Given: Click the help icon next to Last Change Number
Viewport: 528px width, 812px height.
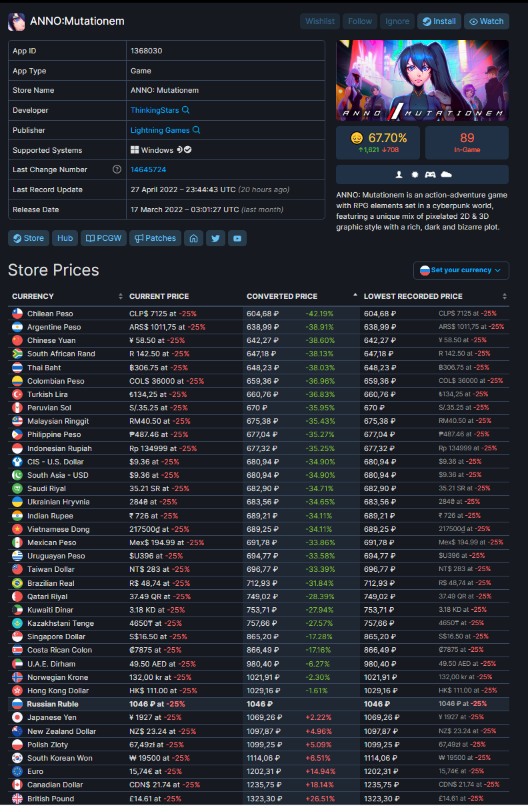Looking at the screenshot, I should point(117,169).
